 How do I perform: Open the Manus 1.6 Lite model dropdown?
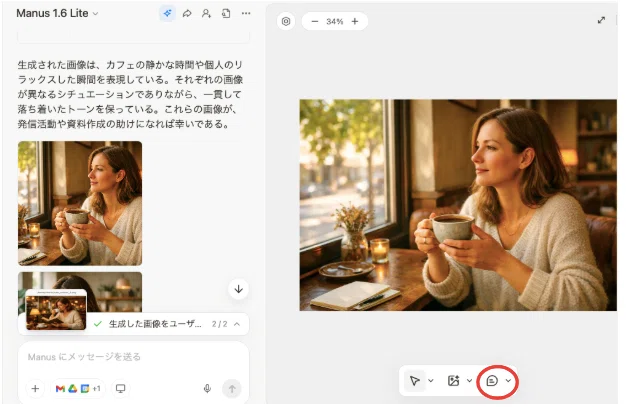pyautogui.click(x=57, y=13)
